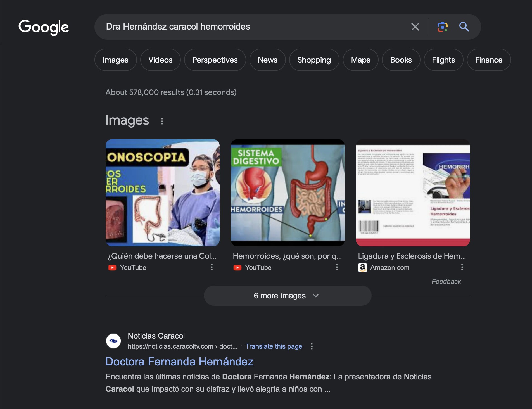Open the Sistema Digestivo hemorroides thumbnail
This screenshot has width=532, height=409.
click(288, 193)
